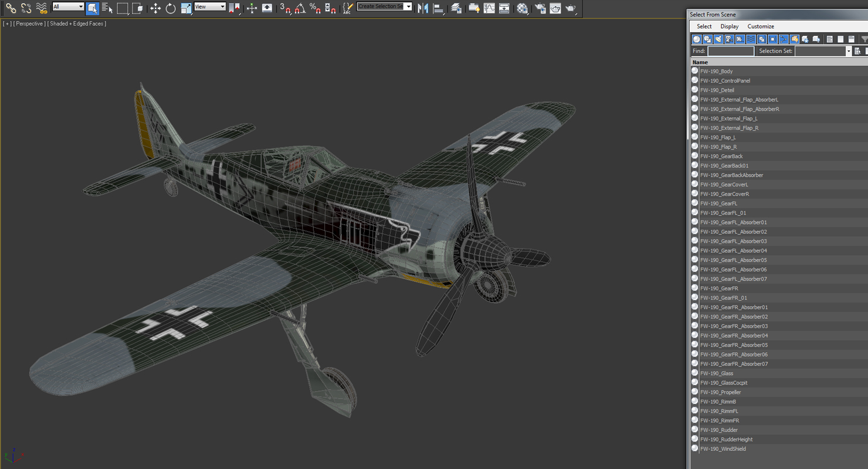Viewport: 868px width, 469px height.
Task: Toggle Display Groups filter
Action: pyautogui.click(x=762, y=39)
